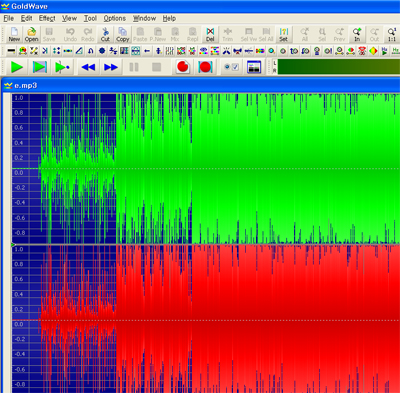Open the New file icon

click(x=14, y=34)
